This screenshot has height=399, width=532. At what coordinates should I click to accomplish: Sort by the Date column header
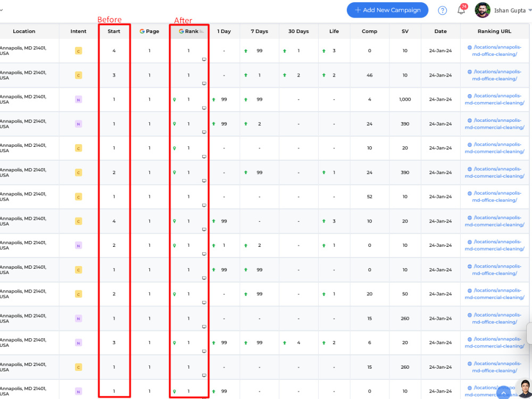pyautogui.click(x=440, y=31)
